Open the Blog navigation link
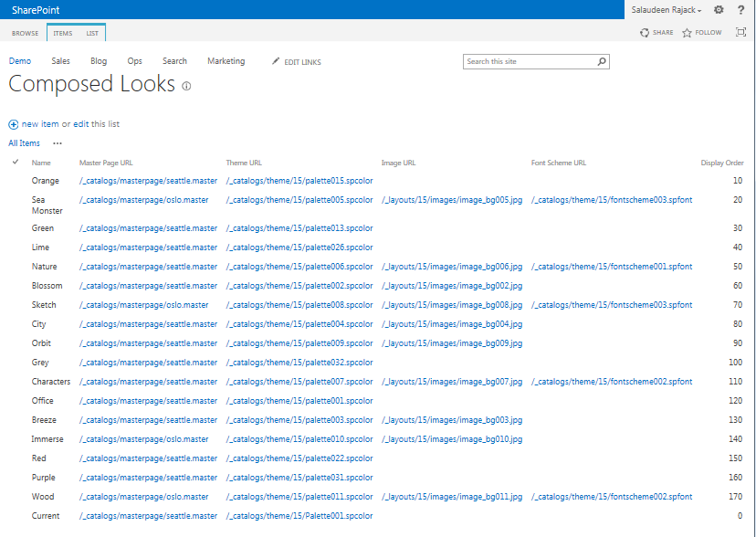 [x=99, y=61]
